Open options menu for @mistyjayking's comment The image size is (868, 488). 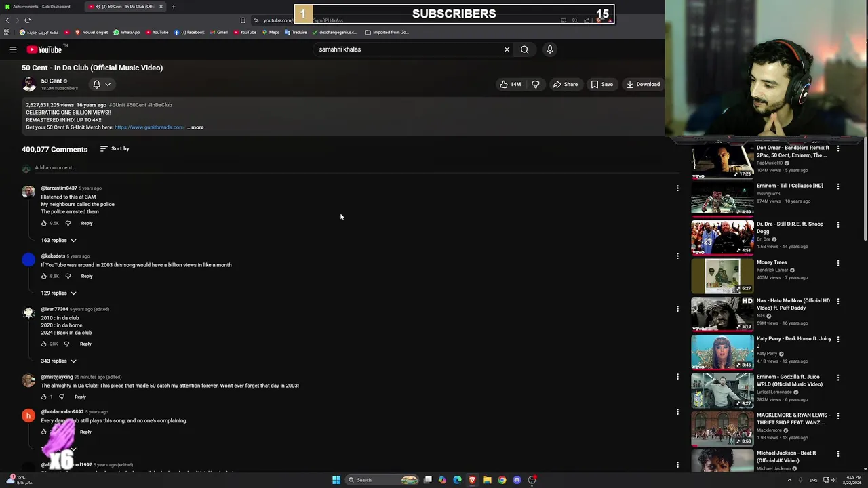click(x=677, y=377)
